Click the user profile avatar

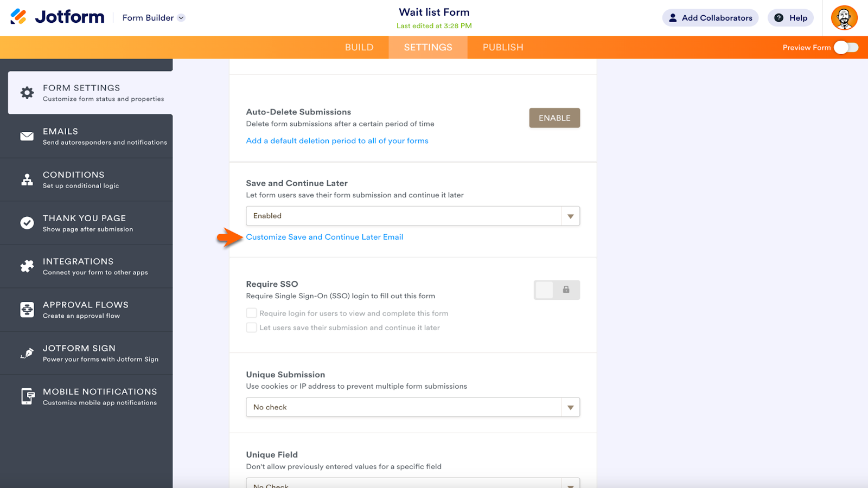coord(844,18)
